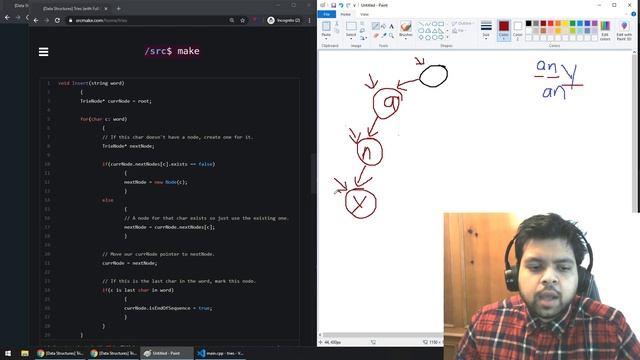Close the Data Structures Tries Chrome tab
Screen dimensions: 640x360
pyautogui.click(x=106, y=9)
